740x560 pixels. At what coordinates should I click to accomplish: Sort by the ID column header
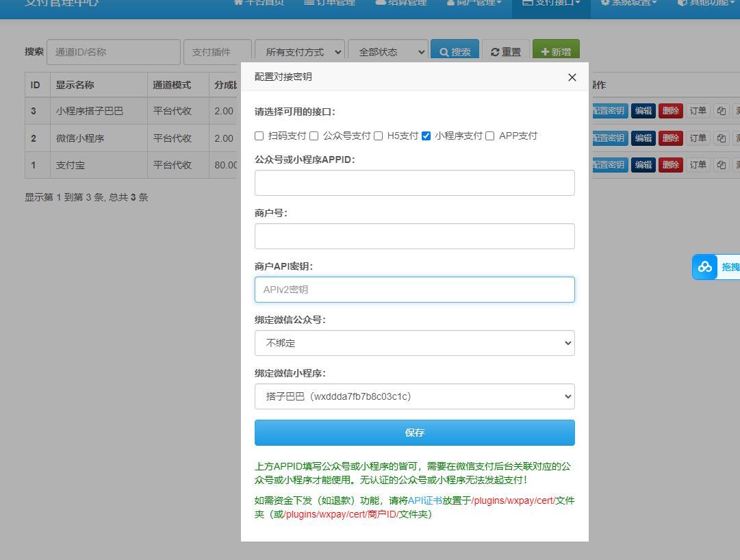point(36,86)
